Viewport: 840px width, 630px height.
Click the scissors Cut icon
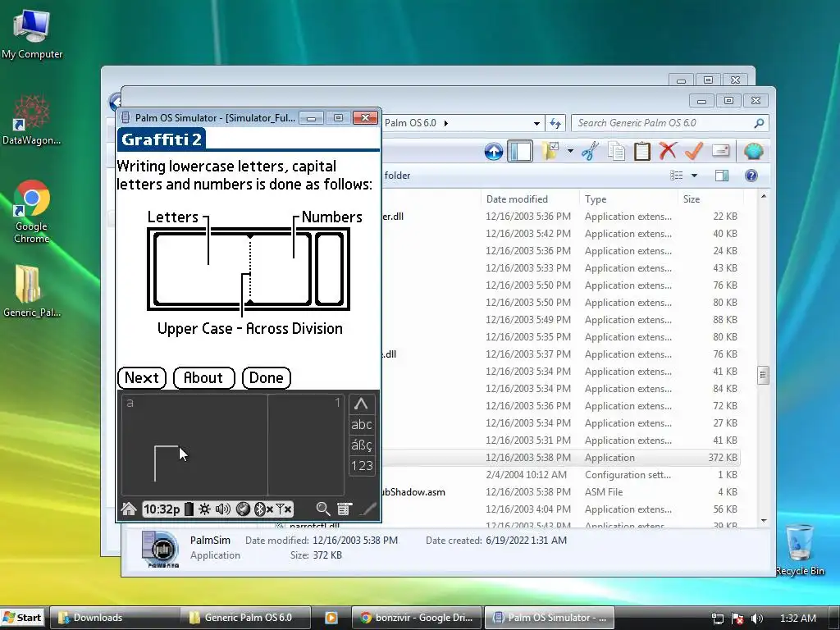[x=590, y=151]
